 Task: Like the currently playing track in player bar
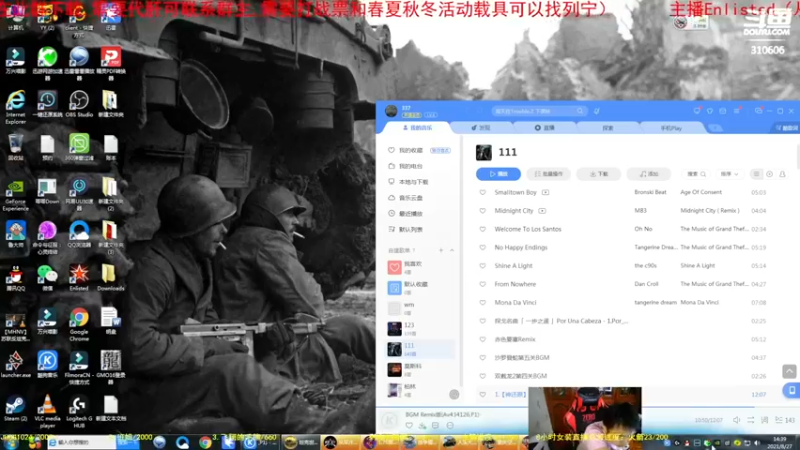[x=409, y=426]
